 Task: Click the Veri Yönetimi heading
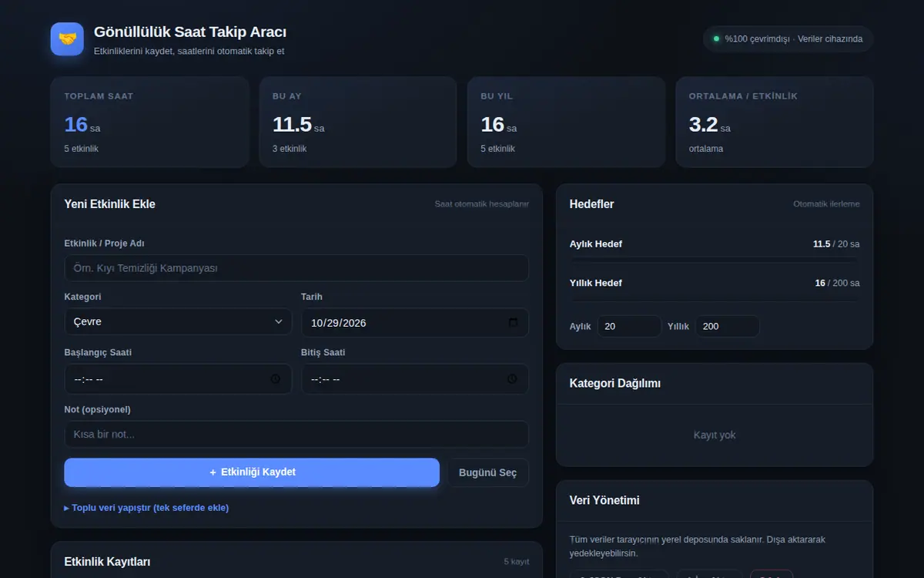604,500
